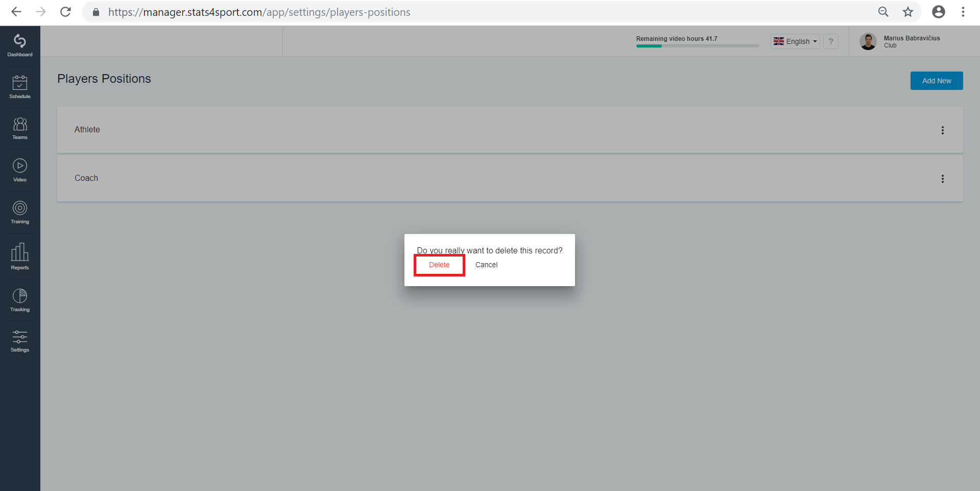
Task: Click the browser address bar URL
Action: (259, 12)
